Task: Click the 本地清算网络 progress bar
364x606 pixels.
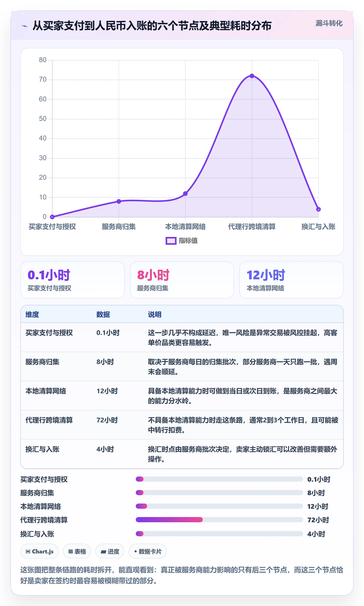Action: [219, 506]
